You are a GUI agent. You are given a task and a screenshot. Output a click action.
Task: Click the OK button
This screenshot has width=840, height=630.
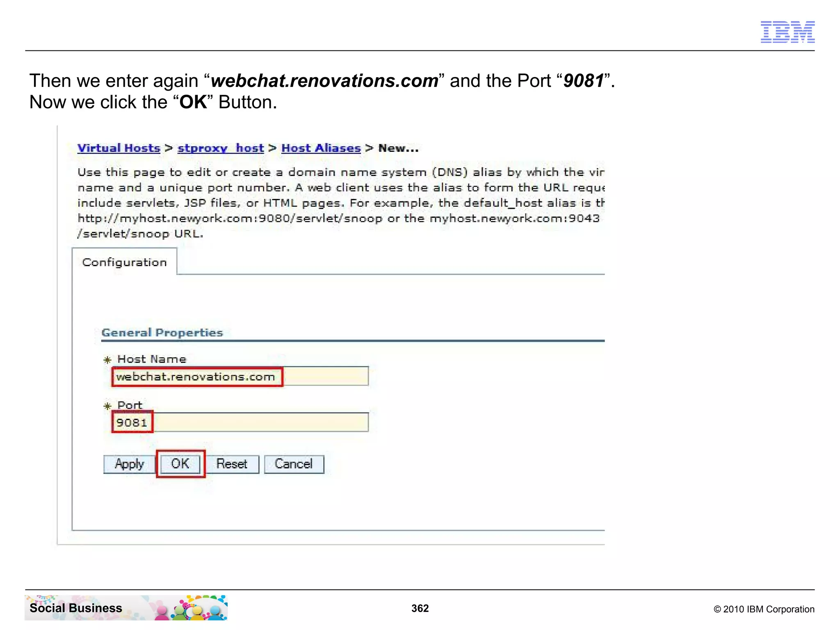[180, 464]
